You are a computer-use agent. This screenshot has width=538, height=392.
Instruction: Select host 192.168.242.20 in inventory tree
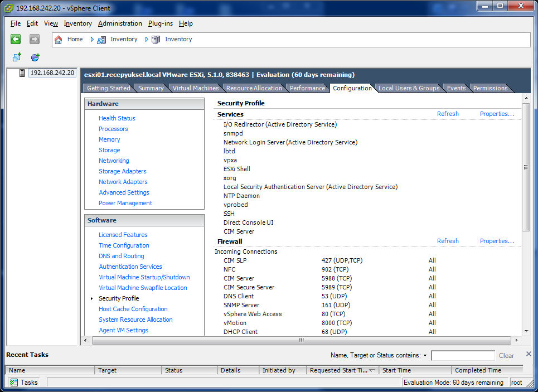52,73
